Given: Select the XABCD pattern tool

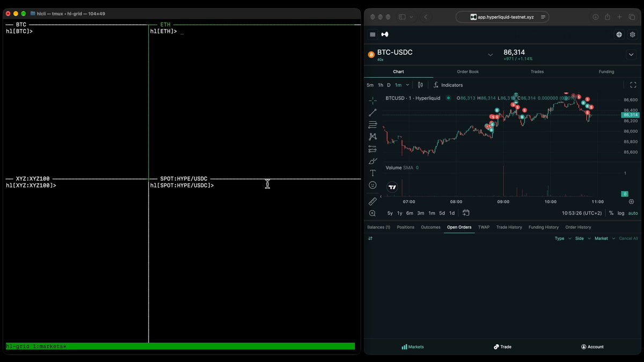Looking at the screenshot, I should (372, 137).
